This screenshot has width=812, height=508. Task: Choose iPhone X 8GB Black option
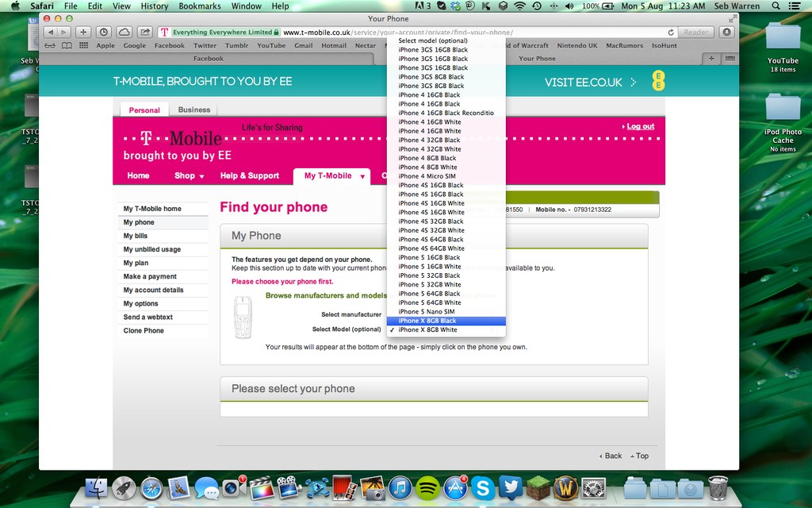(x=446, y=321)
